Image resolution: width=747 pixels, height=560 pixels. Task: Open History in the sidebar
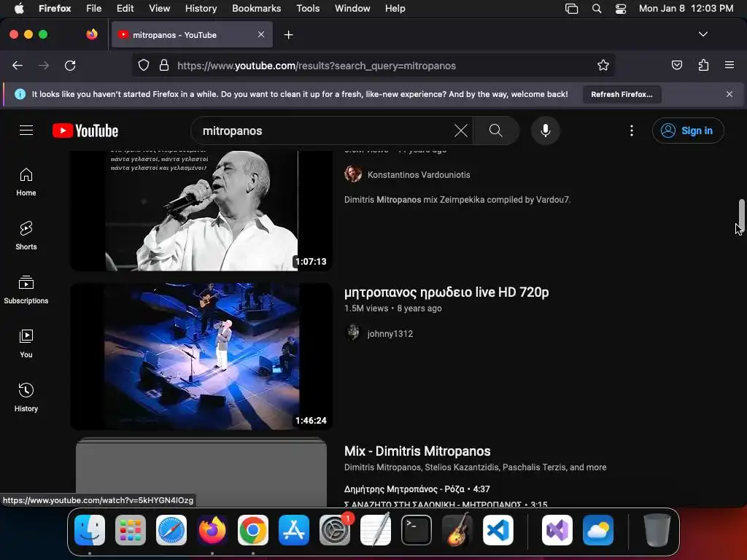[26, 397]
